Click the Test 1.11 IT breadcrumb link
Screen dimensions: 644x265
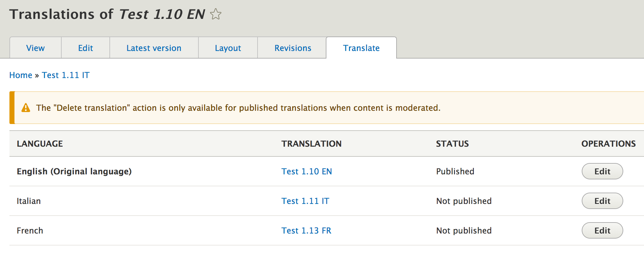pos(66,75)
